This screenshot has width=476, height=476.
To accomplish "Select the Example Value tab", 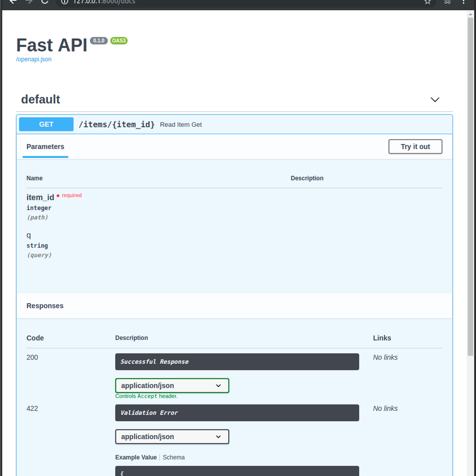I will click(x=136, y=457).
